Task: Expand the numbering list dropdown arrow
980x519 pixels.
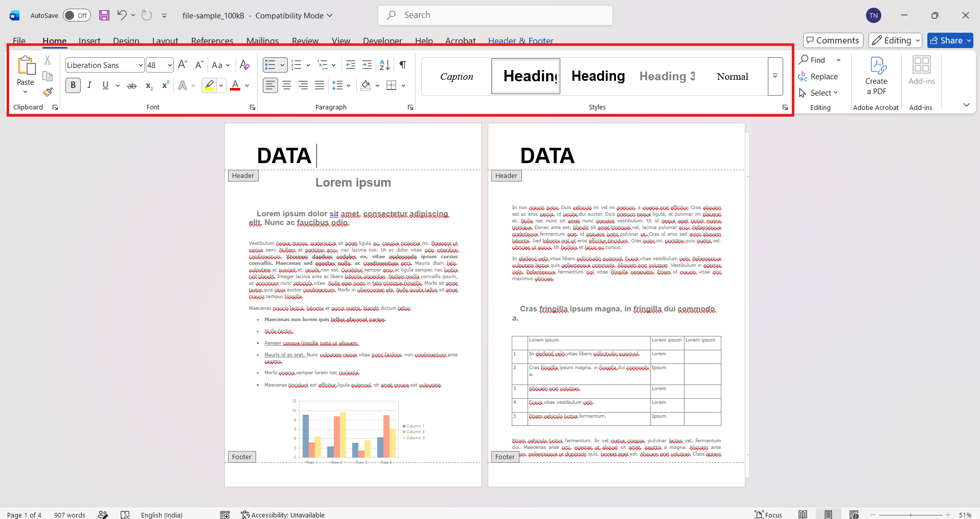Action: coord(308,65)
